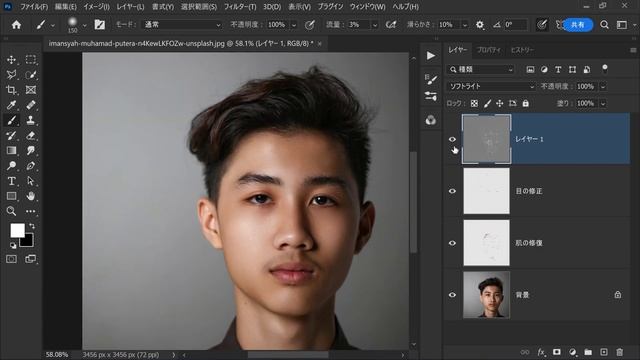
Task: Select the Polygonal Lasso tool
Action: point(11,75)
